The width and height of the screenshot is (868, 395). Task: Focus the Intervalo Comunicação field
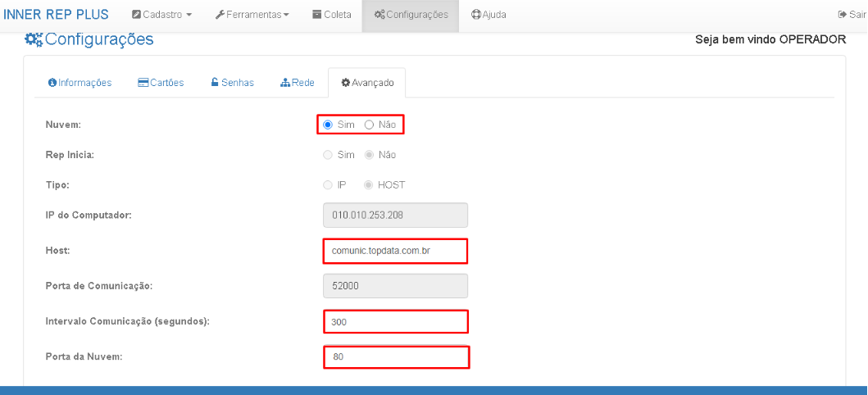(x=395, y=321)
